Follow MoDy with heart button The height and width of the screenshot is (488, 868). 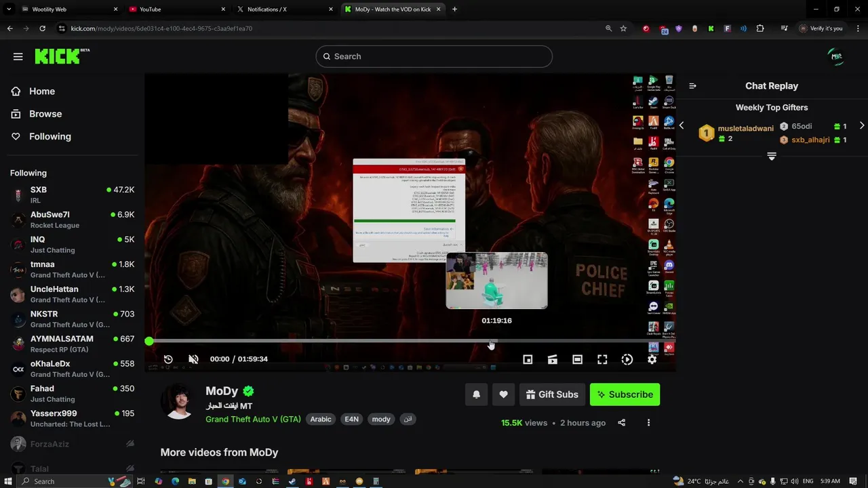(x=503, y=394)
